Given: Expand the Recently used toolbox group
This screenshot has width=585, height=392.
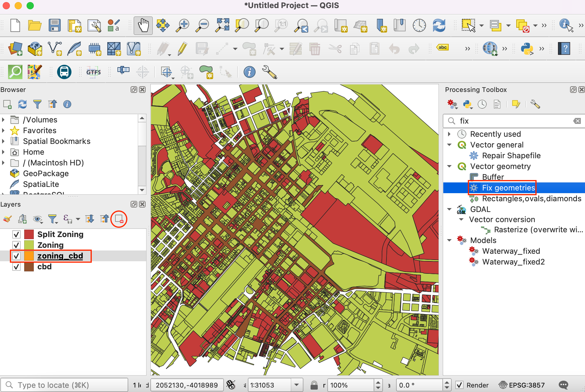Looking at the screenshot, I should click(x=449, y=134).
